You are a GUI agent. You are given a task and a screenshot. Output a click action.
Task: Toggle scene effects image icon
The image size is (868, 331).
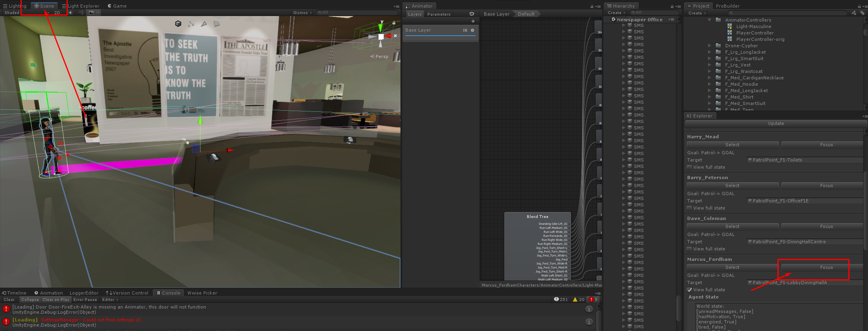[x=91, y=13]
